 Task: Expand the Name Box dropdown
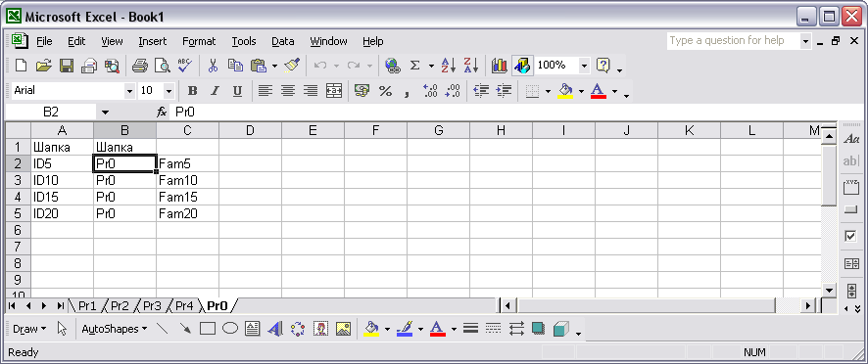point(106,113)
